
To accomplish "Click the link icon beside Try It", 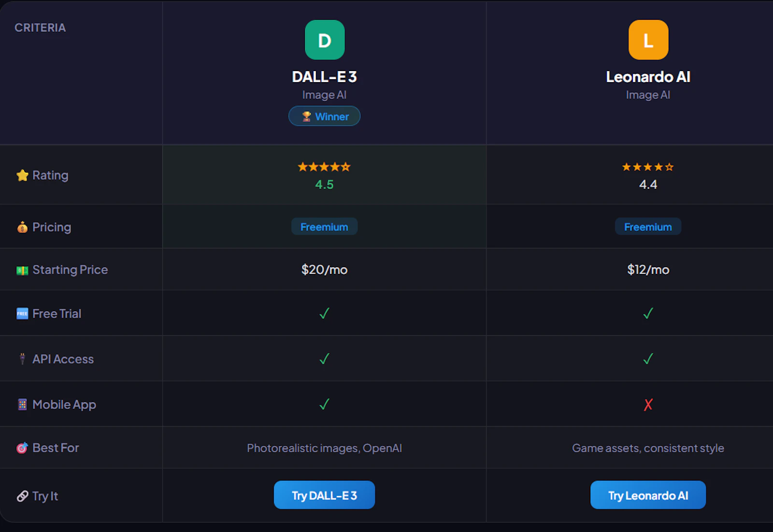I will [22, 496].
